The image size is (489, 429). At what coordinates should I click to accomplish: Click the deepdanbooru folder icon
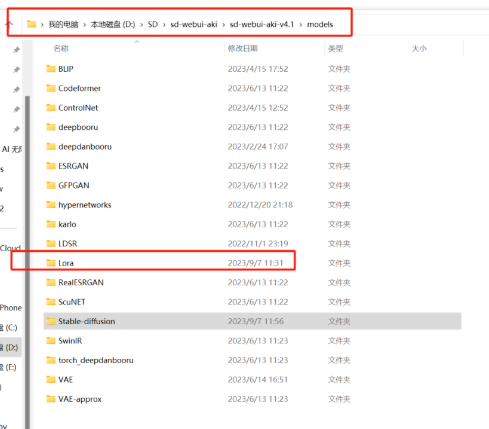point(51,146)
